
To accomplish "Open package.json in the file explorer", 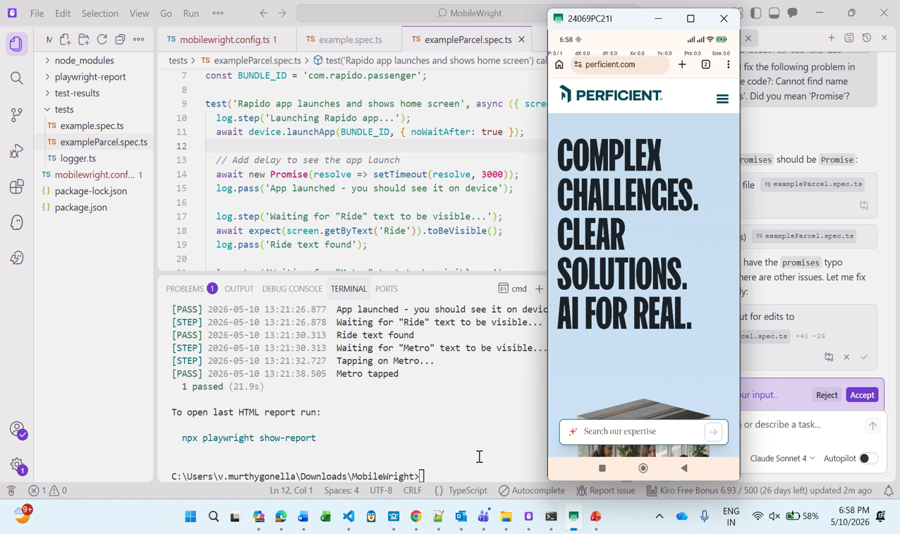I will tap(81, 207).
